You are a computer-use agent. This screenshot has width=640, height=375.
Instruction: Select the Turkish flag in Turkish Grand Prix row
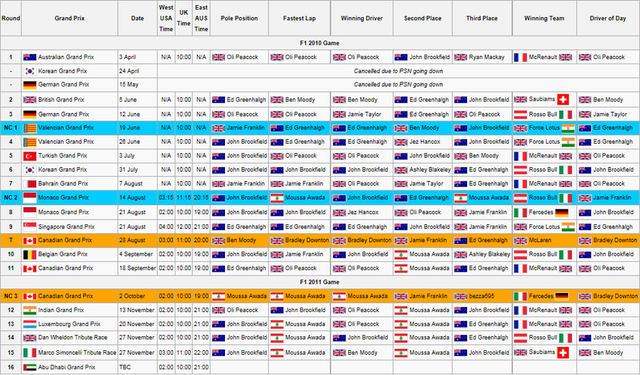pyautogui.click(x=30, y=156)
